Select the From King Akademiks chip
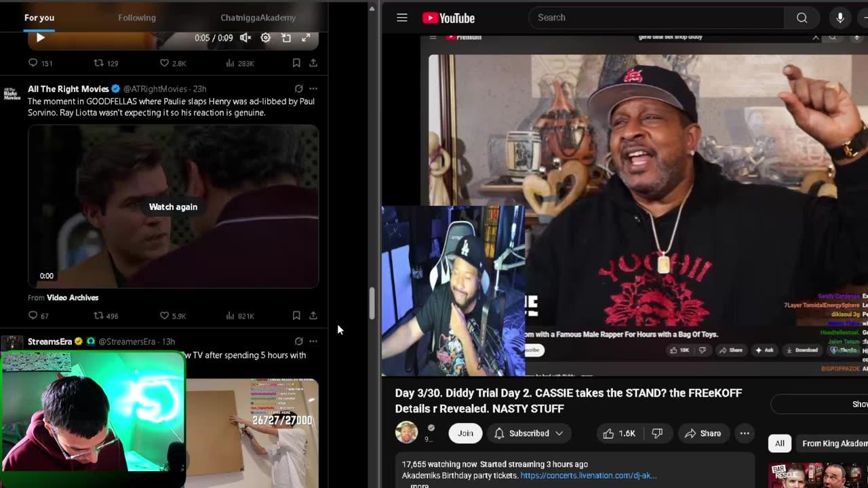The height and width of the screenshot is (488, 868). click(834, 443)
